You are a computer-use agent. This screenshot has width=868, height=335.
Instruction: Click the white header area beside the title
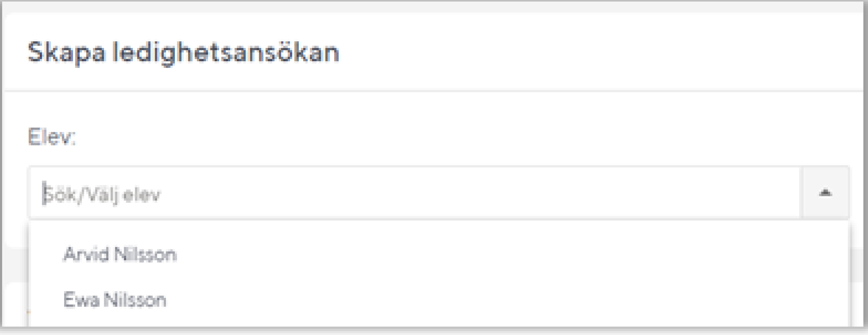600,52
